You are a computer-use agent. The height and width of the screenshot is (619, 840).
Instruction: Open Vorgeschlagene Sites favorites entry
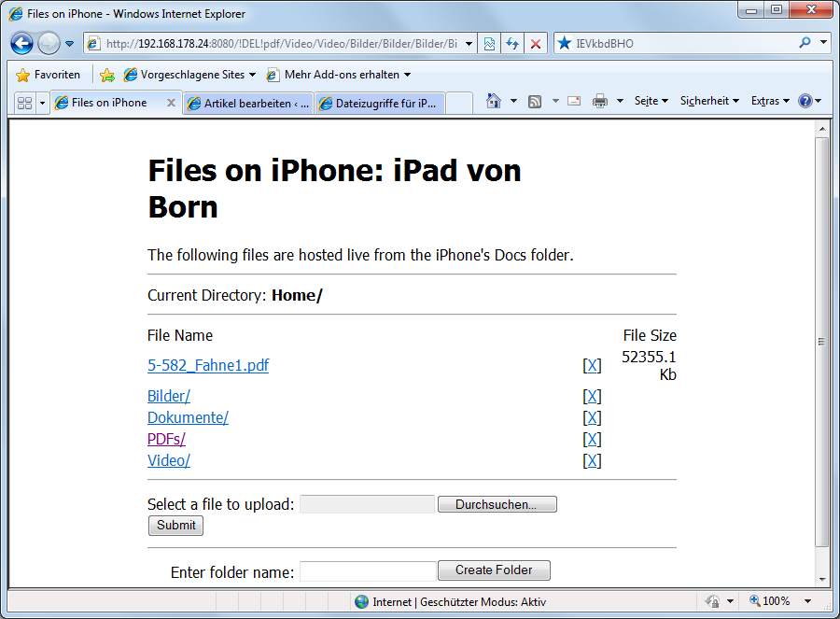coord(189,75)
